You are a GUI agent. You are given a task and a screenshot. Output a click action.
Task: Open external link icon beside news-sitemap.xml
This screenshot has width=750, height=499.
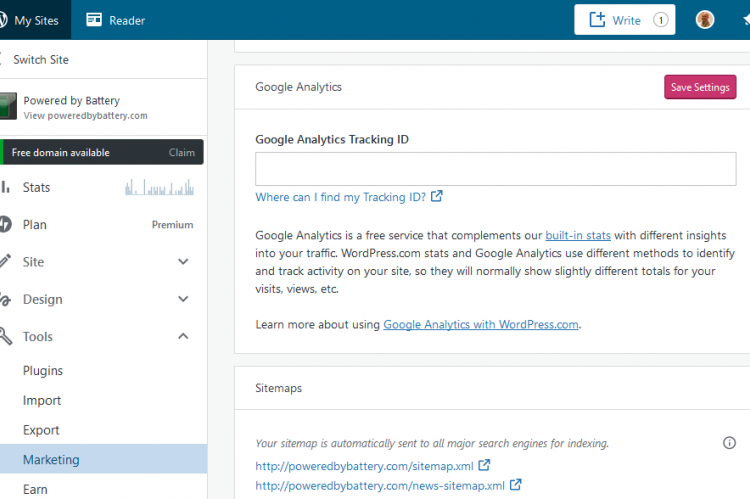[515, 485]
